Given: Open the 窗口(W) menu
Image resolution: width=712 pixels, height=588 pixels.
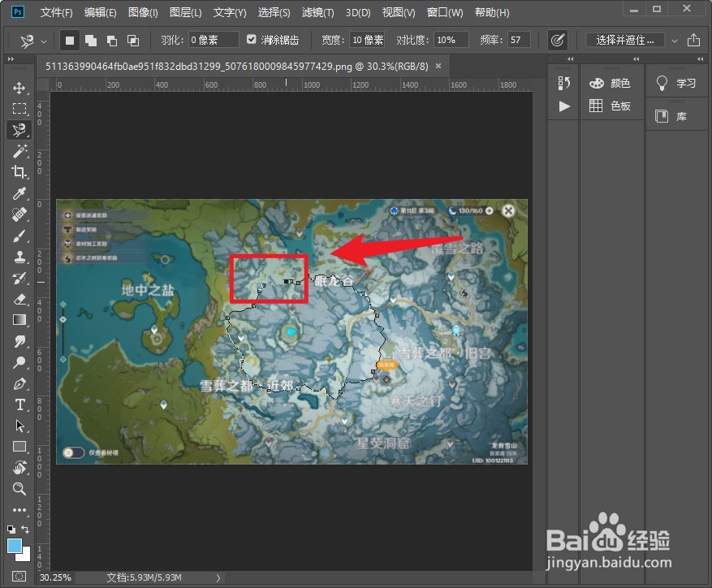Looking at the screenshot, I should (x=445, y=13).
